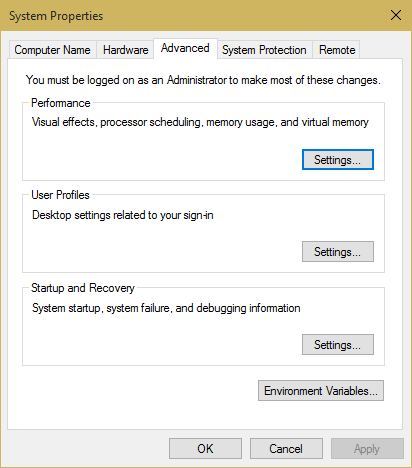Click the visual effects description text

pos(200,122)
